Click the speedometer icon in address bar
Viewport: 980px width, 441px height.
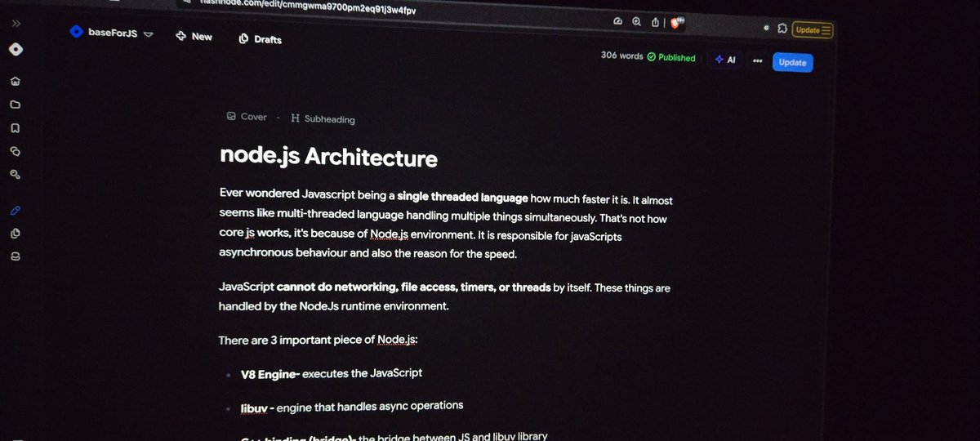[617, 21]
